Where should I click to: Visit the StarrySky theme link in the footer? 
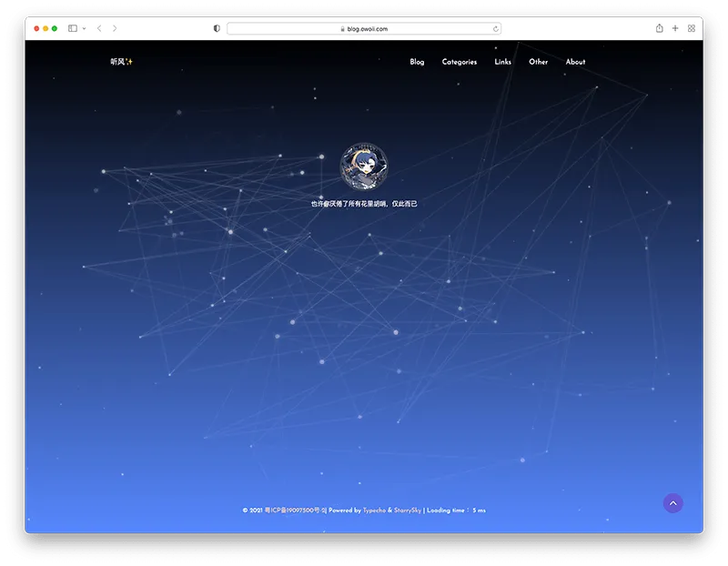tap(408, 510)
